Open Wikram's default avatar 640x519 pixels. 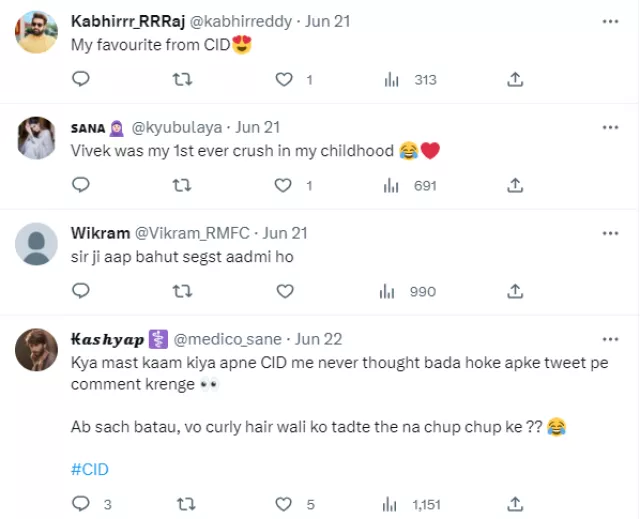38,245
